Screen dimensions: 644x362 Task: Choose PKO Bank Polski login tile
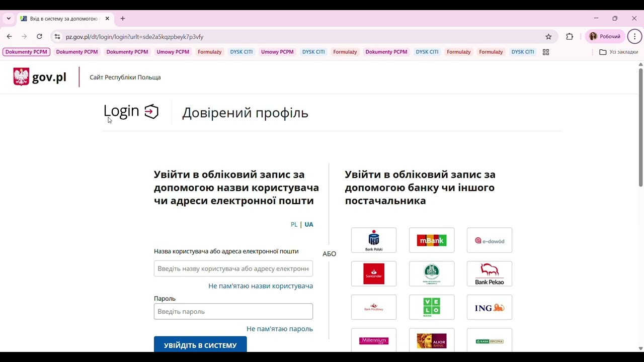point(374,240)
